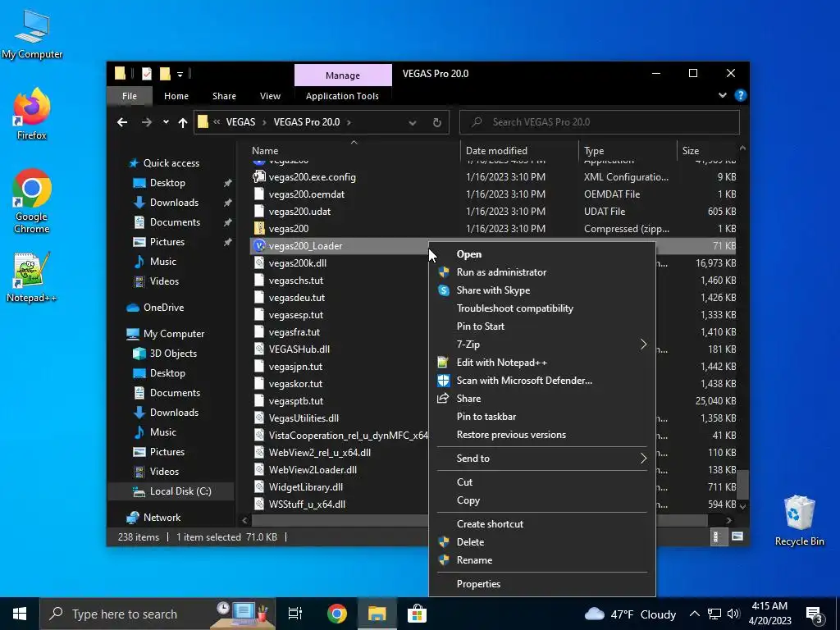
Task: Open the quick access toolbar customize dropdown
Action: pyautogui.click(x=180, y=74)
